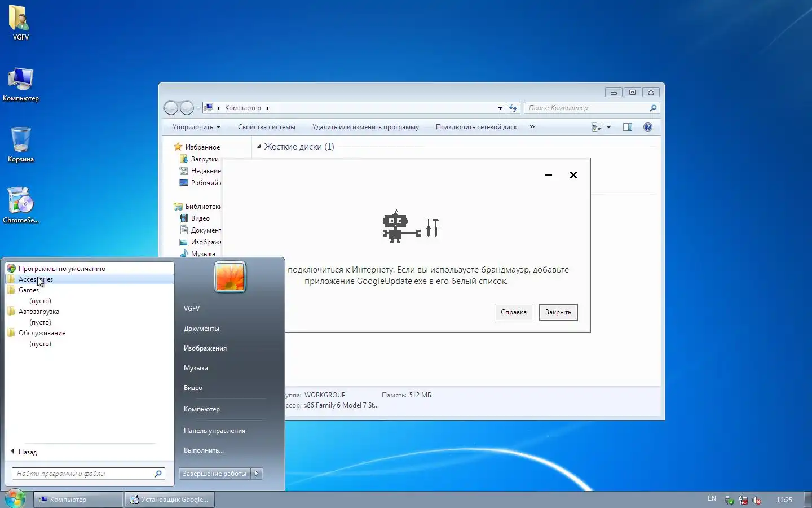Expand the Обслуживание folder in Start menu

tap(90, 333)
